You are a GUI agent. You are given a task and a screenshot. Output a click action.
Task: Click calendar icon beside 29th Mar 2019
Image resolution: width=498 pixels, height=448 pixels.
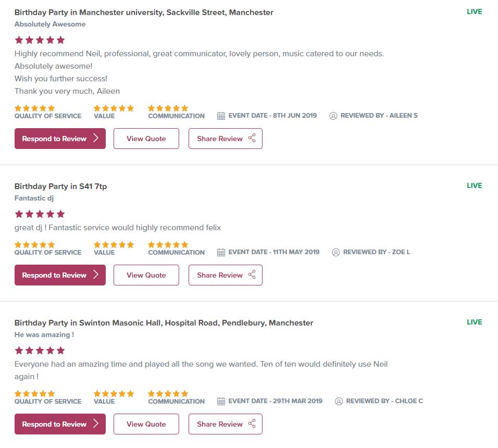(221, 401)
